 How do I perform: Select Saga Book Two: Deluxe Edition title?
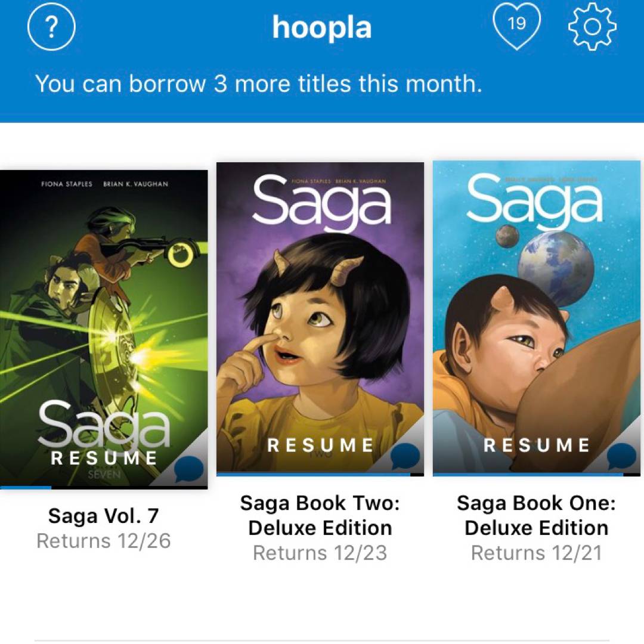[x=320, y=516]
